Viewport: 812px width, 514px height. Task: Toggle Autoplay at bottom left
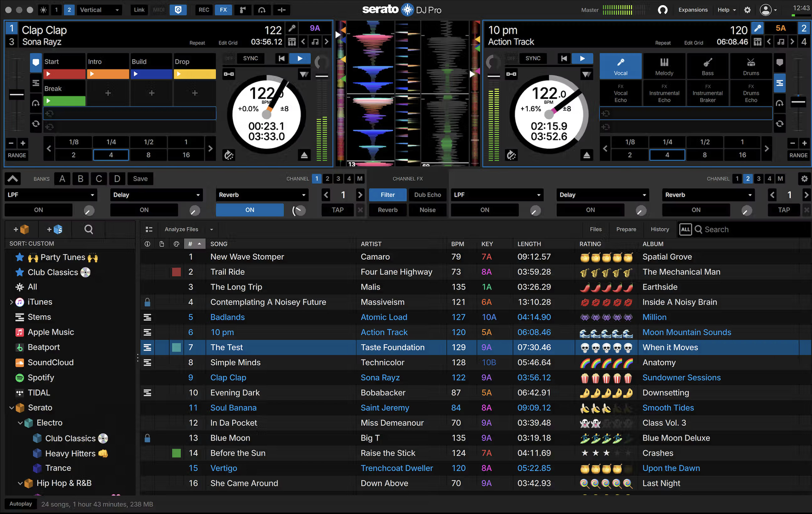(21, 504)
